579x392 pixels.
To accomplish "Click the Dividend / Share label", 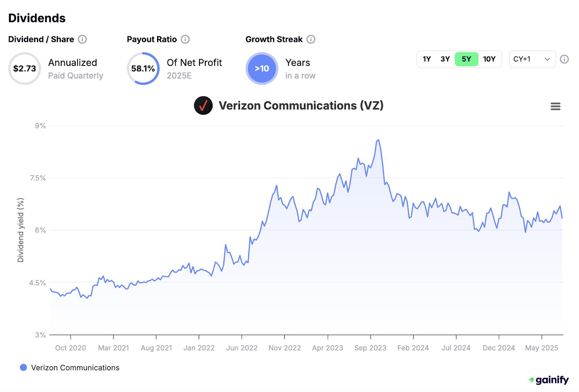I will point(41,39).
